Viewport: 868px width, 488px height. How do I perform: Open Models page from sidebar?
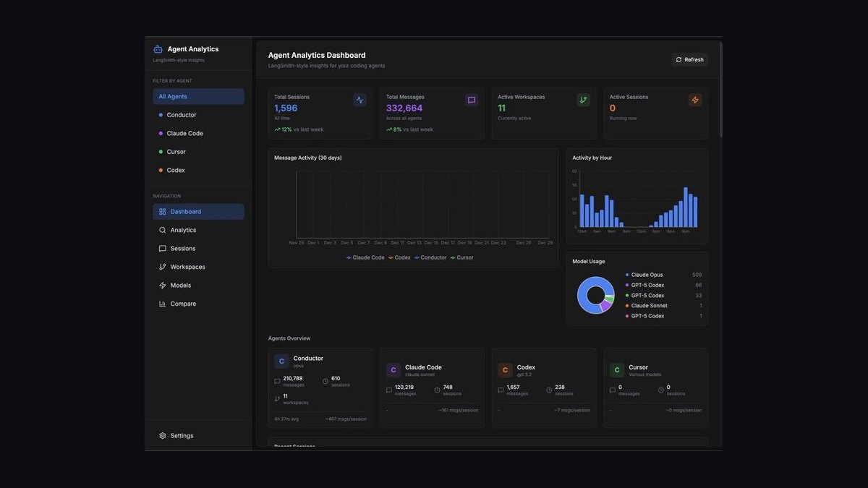pos(198,286)
